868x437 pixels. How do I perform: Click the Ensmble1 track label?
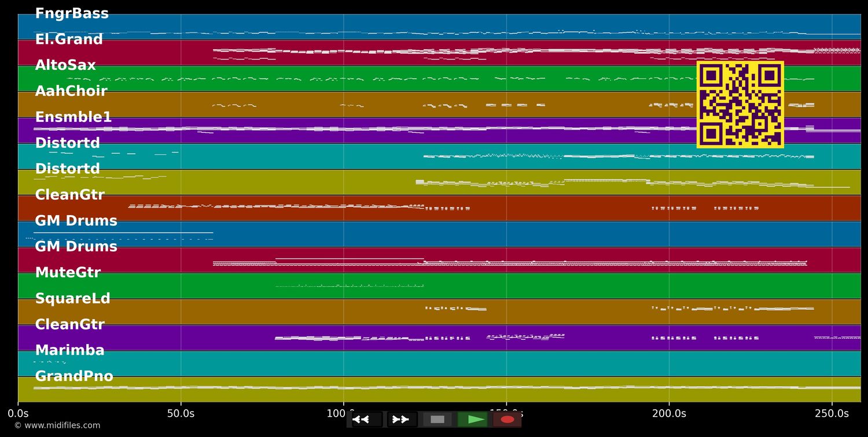click(73, 117)
